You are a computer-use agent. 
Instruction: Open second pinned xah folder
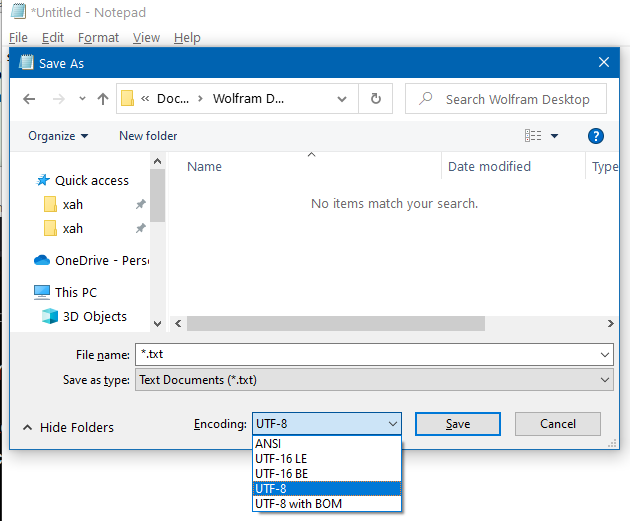(73, 229)
